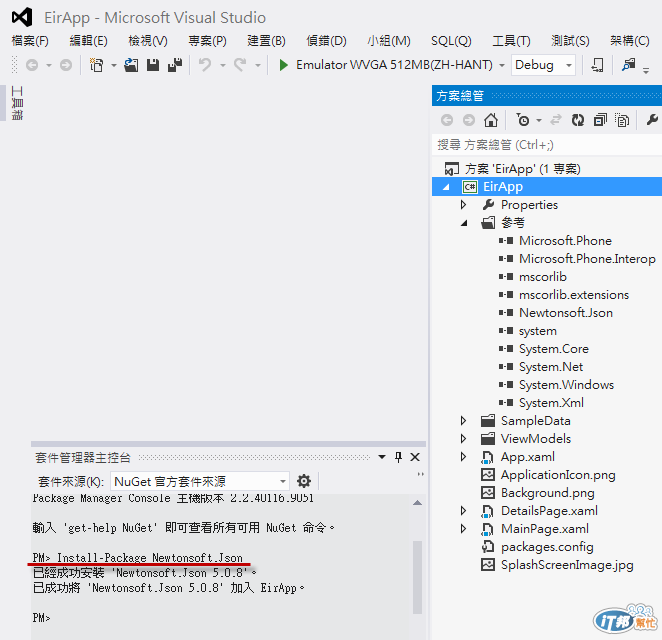Open the SQL(Q) menu
Viewport: 662px width, 640px height.
point(451,41)
